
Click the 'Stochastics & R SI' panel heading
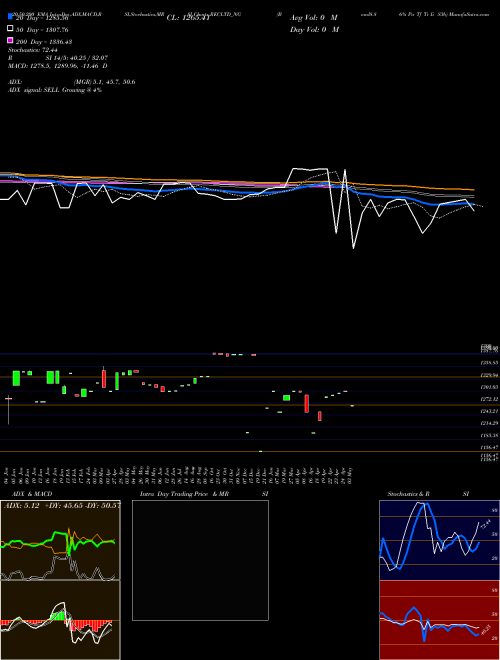tap(428, 494)
